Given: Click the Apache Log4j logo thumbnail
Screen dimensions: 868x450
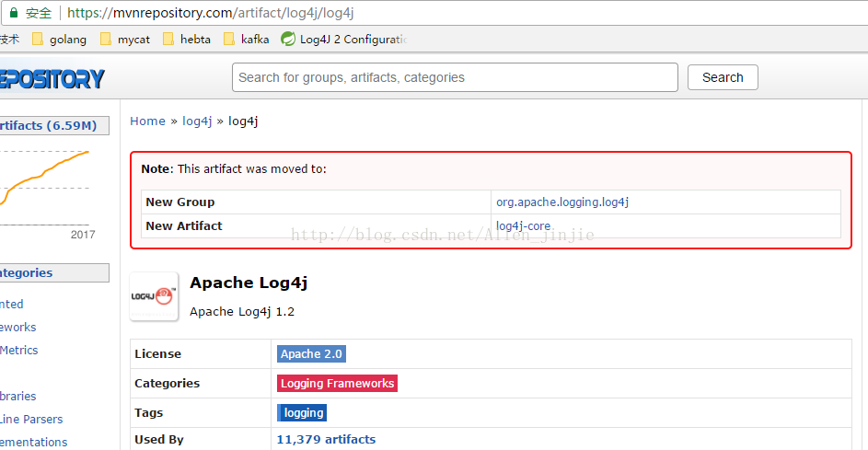Looking at the screenshot, I should tap(154, 296).
